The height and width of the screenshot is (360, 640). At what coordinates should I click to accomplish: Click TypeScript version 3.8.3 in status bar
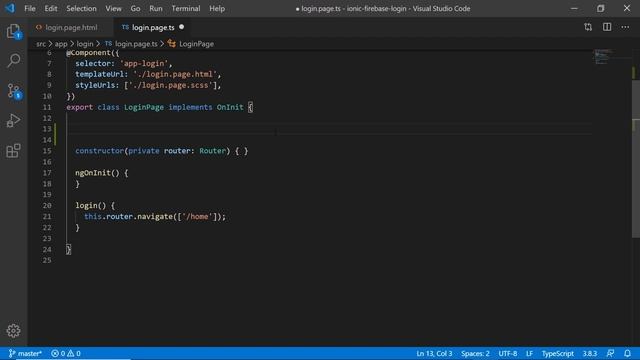pyautogui.click(x=590, y=353)
